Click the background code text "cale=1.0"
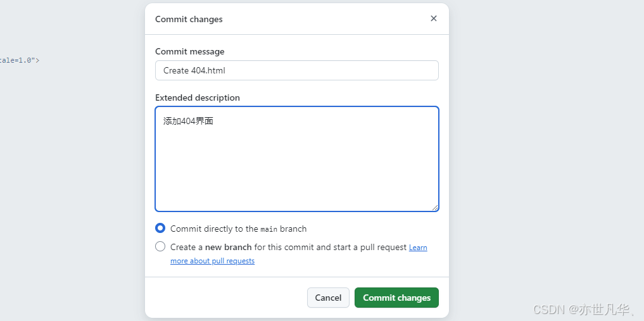The width and height of the screenshot is (644, 321). (18, 60)
